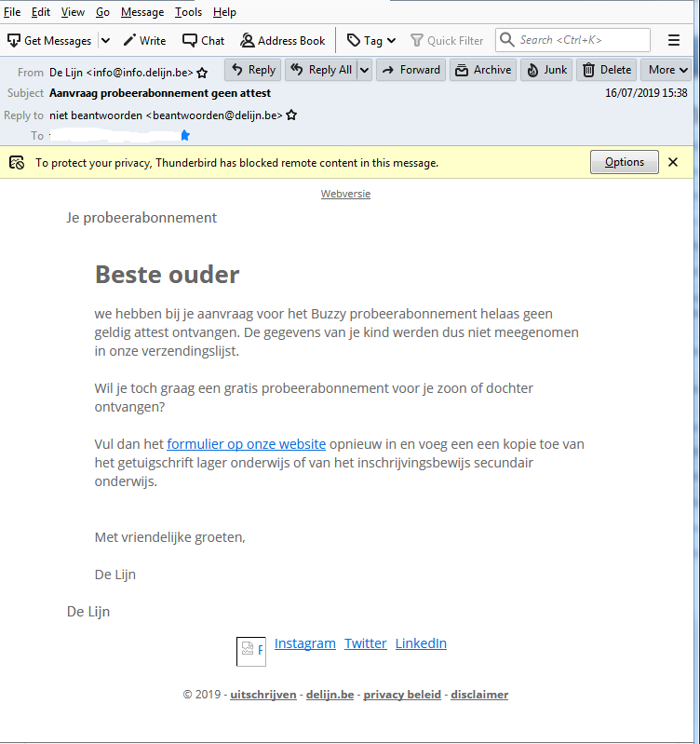Click the hamburger application menu icon
Image resolution: width=700 pixels, height=744 pixels.
point(674,41)
